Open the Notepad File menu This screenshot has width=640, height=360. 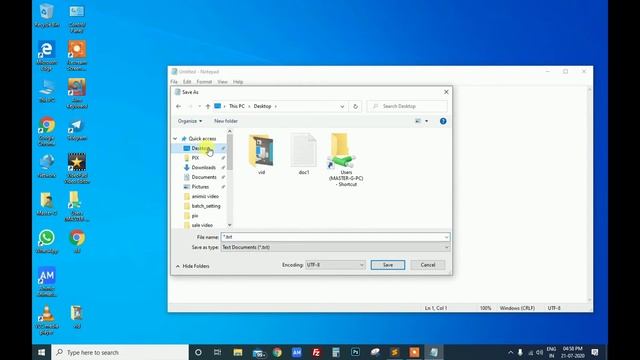pyautogui.click(x=174, y=82)
